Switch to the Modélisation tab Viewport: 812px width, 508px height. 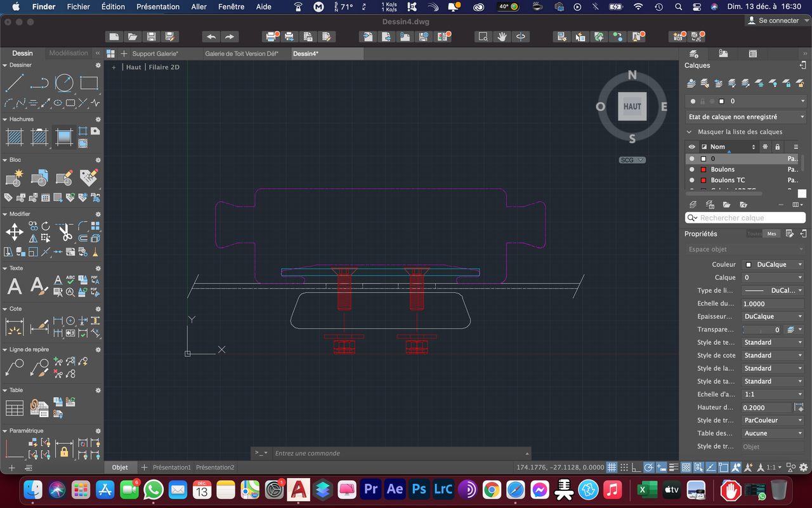[x=69, y=53]
